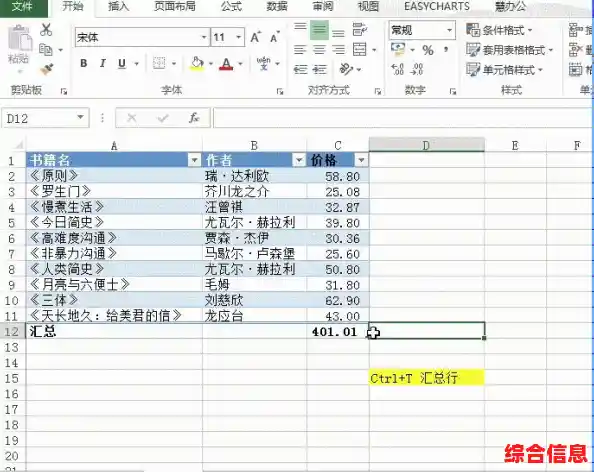The width and height of the screenshot is (594, 472).
Task: Click the Insert Function fx button
Action: (x=194, y=118)
